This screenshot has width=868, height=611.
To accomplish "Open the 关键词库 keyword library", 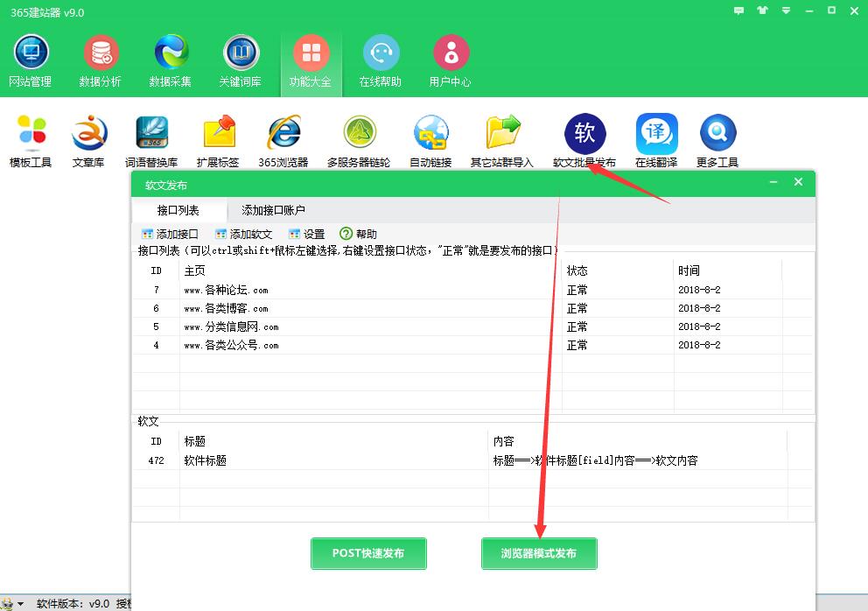I will pos(241,61).
